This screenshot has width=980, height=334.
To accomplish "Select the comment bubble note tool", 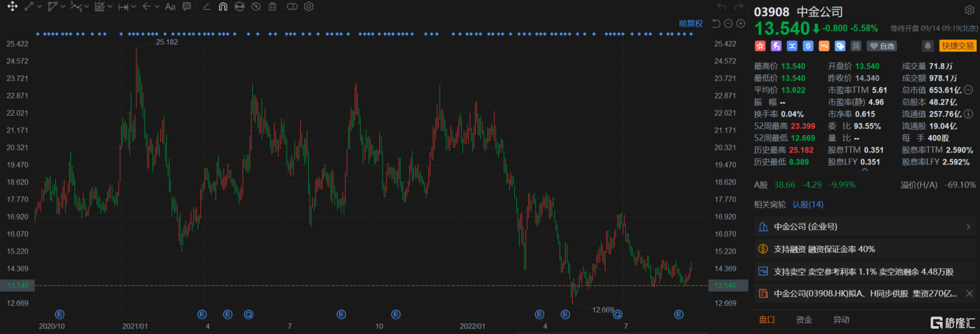I will point(187,7).
